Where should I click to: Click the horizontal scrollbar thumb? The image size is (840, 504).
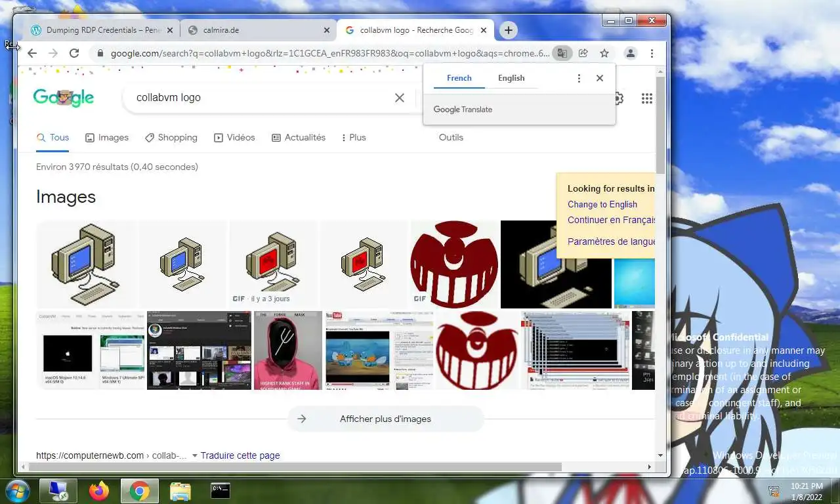(x=295, y=467)
